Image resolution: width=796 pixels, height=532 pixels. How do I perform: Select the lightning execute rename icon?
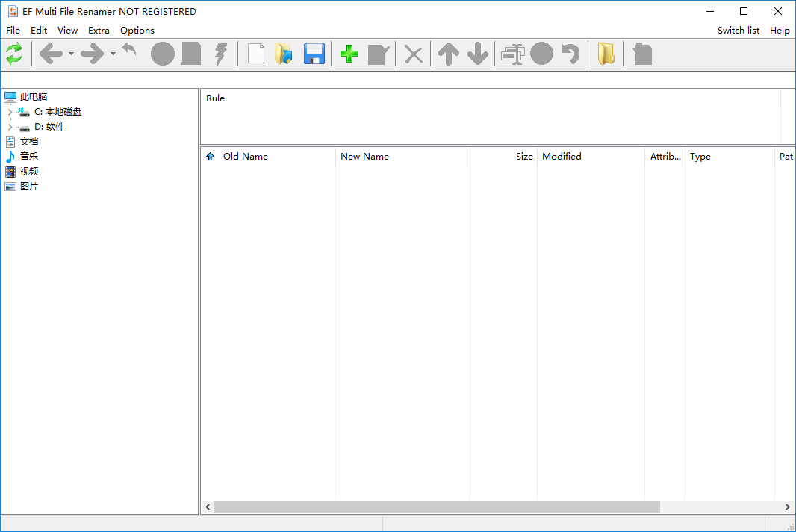coord(221,53)
